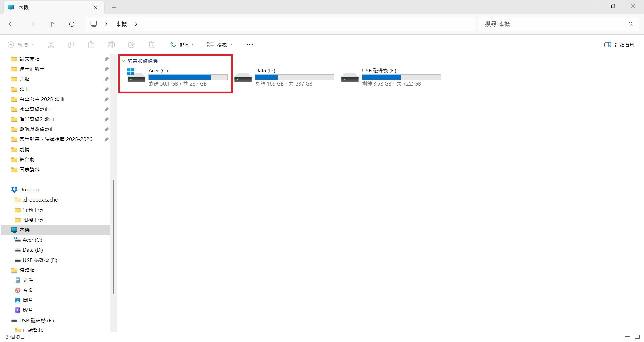The height and width of the screenshot is (342, 644).
Task: Close the 本機 tab
Action: (95, 7)
